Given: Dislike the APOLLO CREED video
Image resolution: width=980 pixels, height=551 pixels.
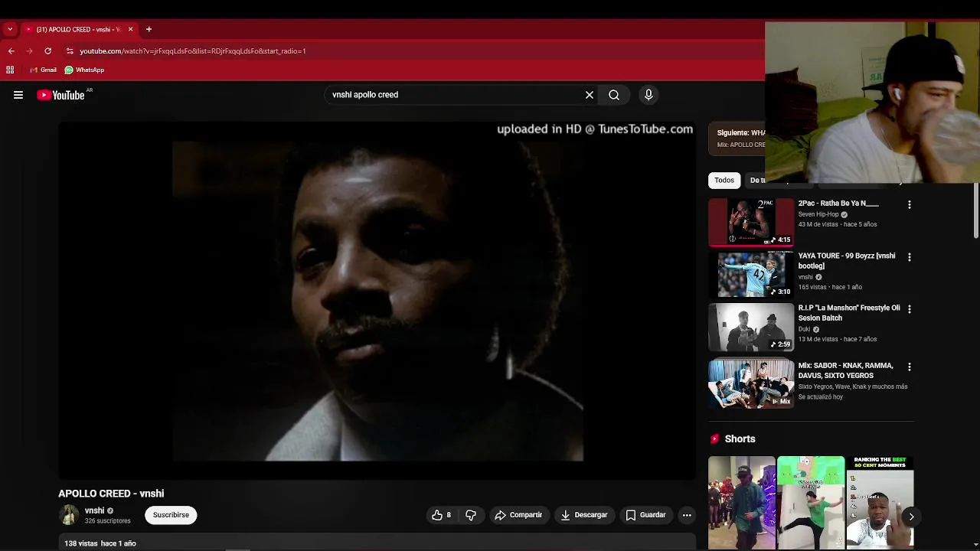Looking at the screenshot, I should [471, 515].
